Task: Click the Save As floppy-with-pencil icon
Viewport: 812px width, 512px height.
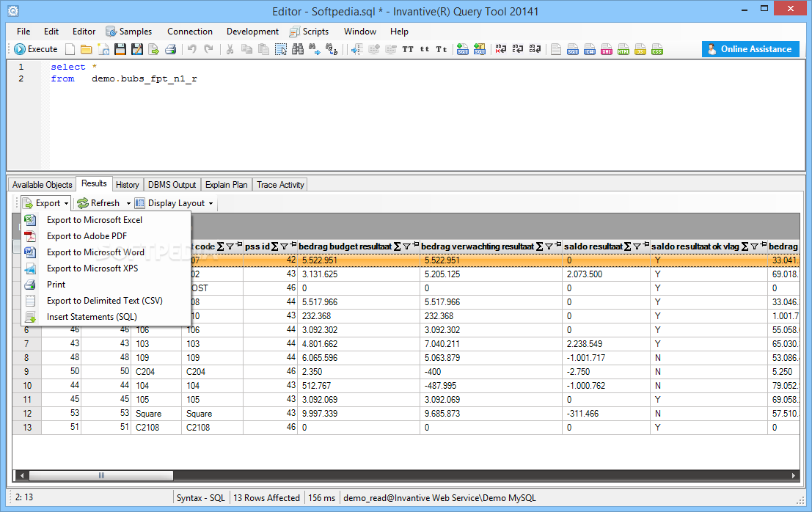Action: [x=136, y=49]
